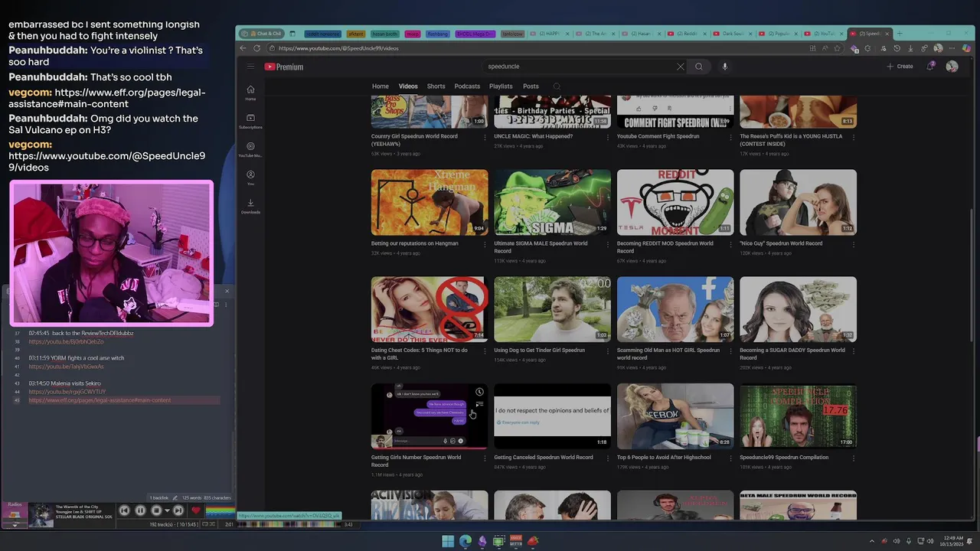Switch to channel Shorts tab
This screenshot has height=551, width=980.
(x=436, y=86)
